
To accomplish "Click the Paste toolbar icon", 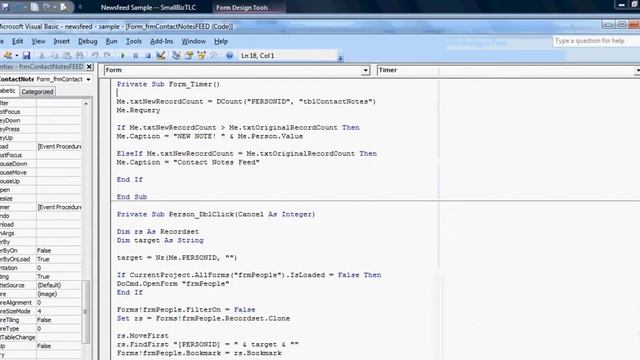I will [67, 56].
